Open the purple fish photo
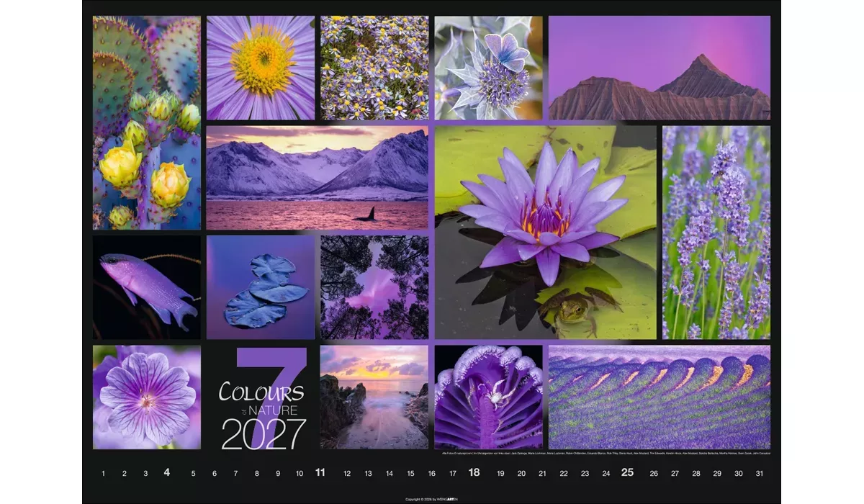864x504 pixels. (147, 287)
